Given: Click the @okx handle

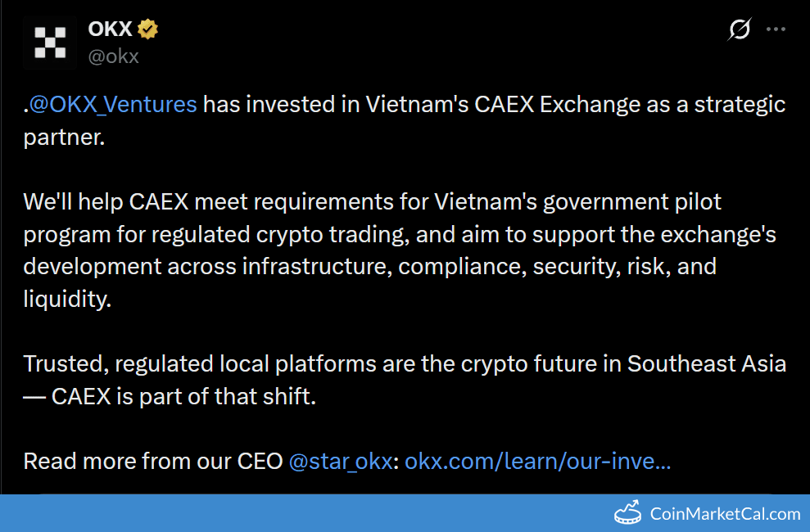Looking at the screenshot, I should (x=113, y=56).
